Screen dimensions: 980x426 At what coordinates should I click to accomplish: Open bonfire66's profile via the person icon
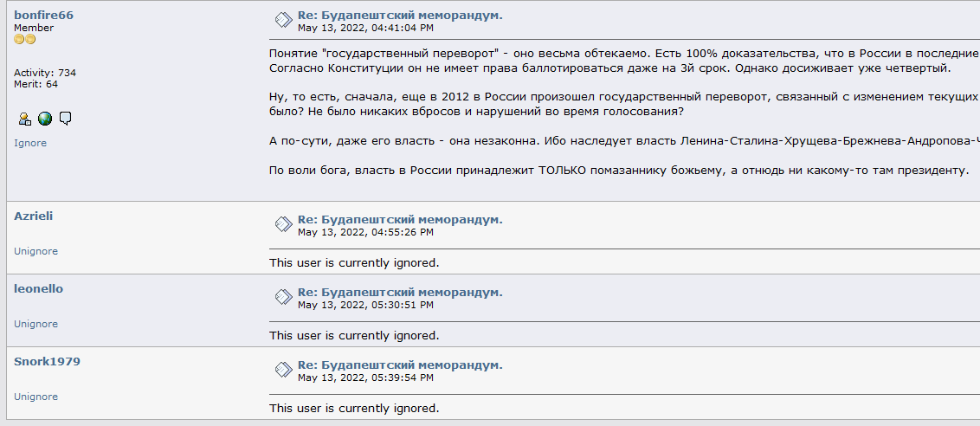pos(25,119)
